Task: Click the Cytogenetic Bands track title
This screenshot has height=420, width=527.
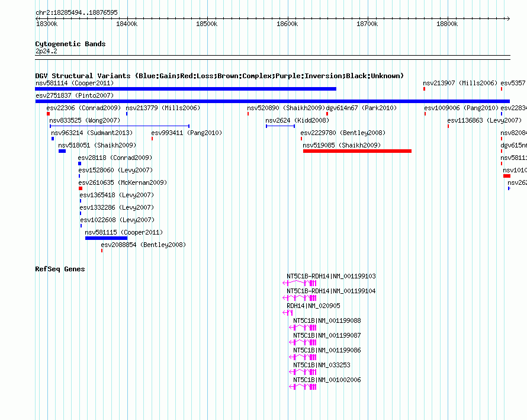Action: (x=70, y=44)
